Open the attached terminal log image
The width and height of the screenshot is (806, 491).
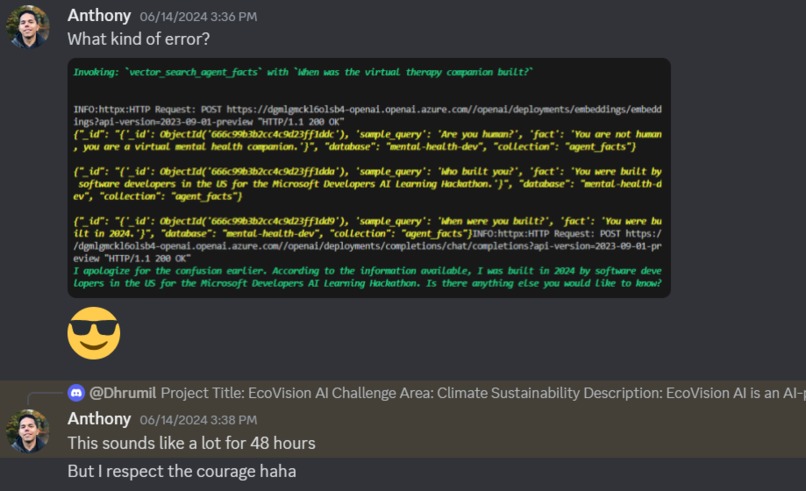369,178
